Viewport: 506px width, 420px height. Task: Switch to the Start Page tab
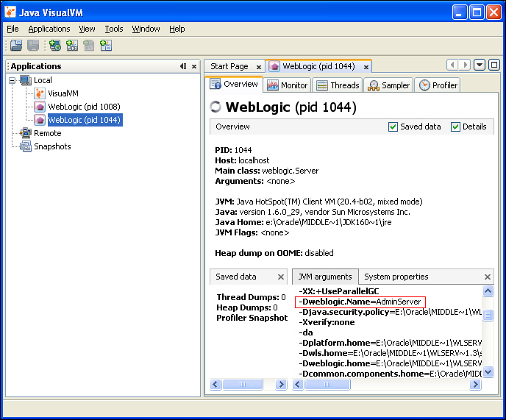coord(229,66)
